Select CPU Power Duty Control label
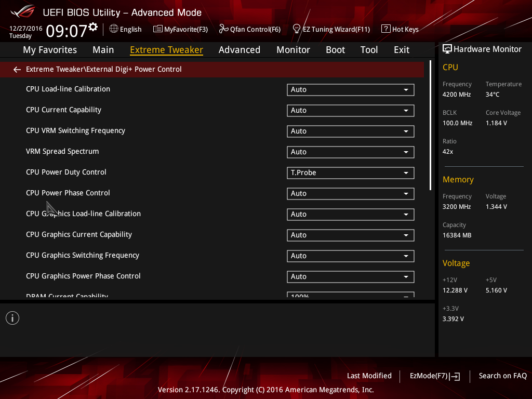Screen dimensions: 532x399 66,172
